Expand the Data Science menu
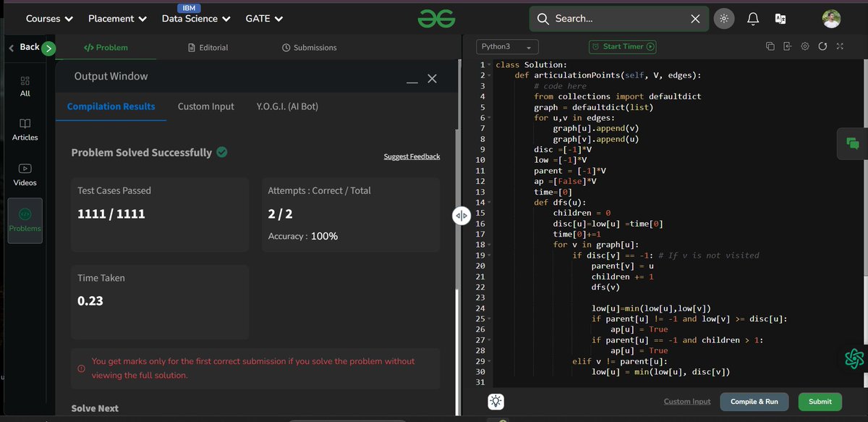The width and height of the screenshot is (868, 422). coord(196,19)
